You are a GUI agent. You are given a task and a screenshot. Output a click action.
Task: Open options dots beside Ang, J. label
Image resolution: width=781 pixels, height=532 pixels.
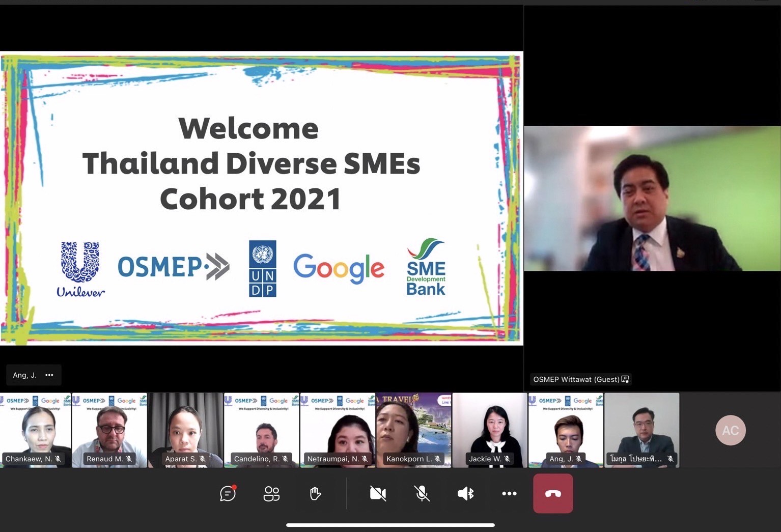coord(49,375)
